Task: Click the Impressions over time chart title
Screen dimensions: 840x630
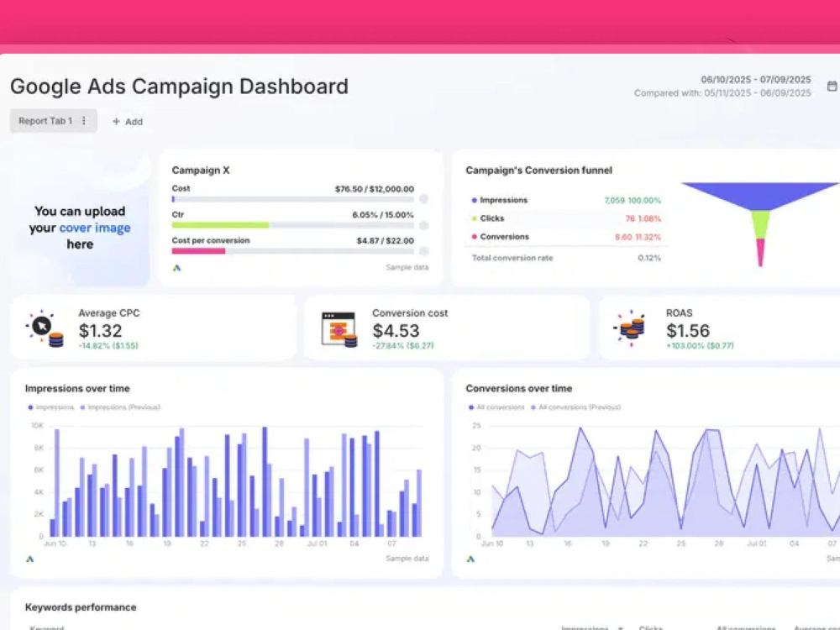Action: click(77, 388)
